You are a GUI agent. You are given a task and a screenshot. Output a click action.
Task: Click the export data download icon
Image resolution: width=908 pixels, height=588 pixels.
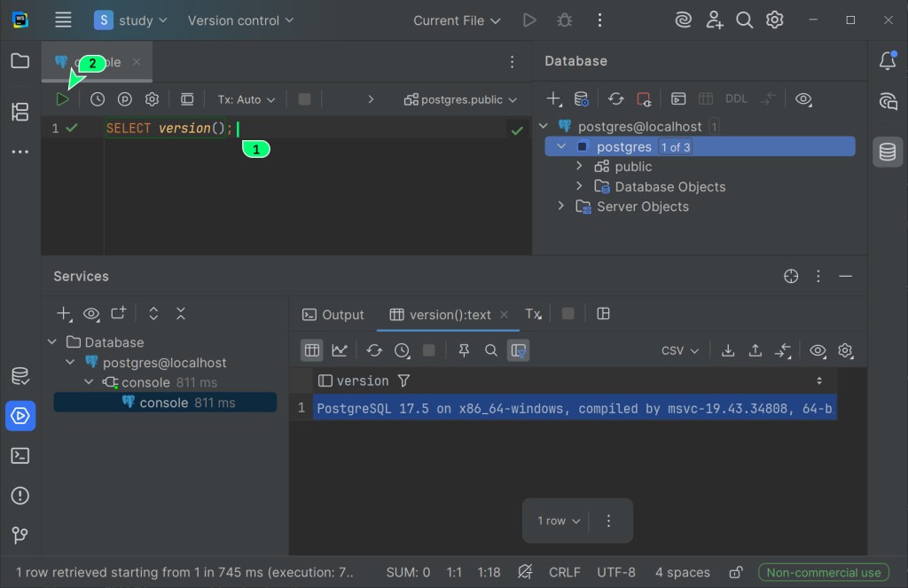tap(728, 350)
